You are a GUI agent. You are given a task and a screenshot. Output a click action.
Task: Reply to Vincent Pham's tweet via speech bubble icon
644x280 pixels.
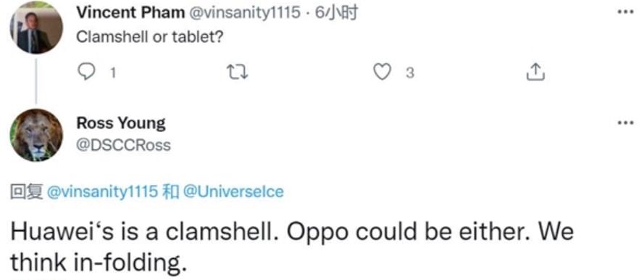click(85, 73)
